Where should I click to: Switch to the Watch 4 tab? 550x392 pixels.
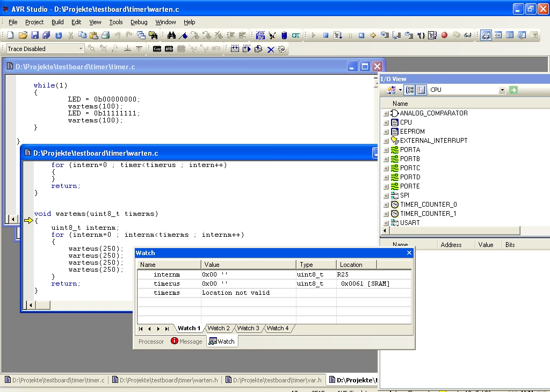tap(278, 328)
